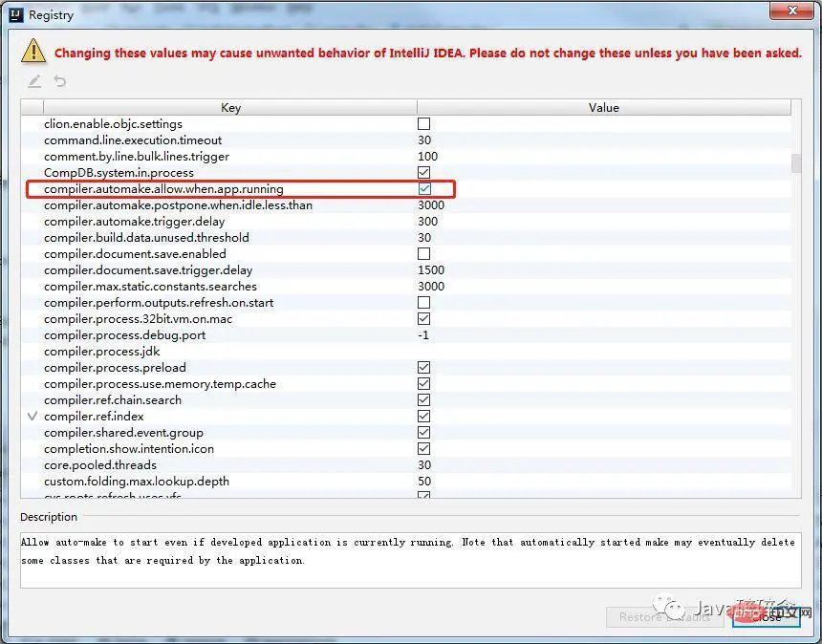Select the comment.by.line.bulk.lines.trigger key
This screenshot has height=644, width=822.
click(137, 156)
